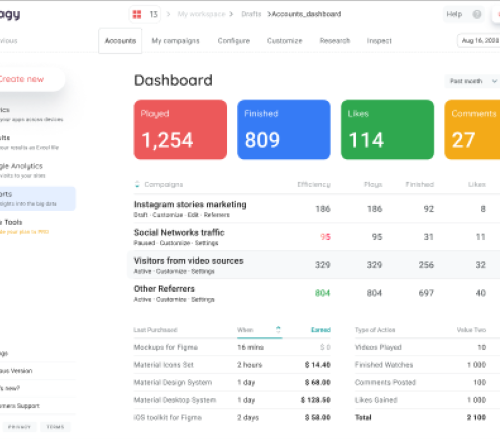This screenshot has width=500, height=440.
Task: Click the Earned column header
Action: pyautogui.click(x=321, y=330)
